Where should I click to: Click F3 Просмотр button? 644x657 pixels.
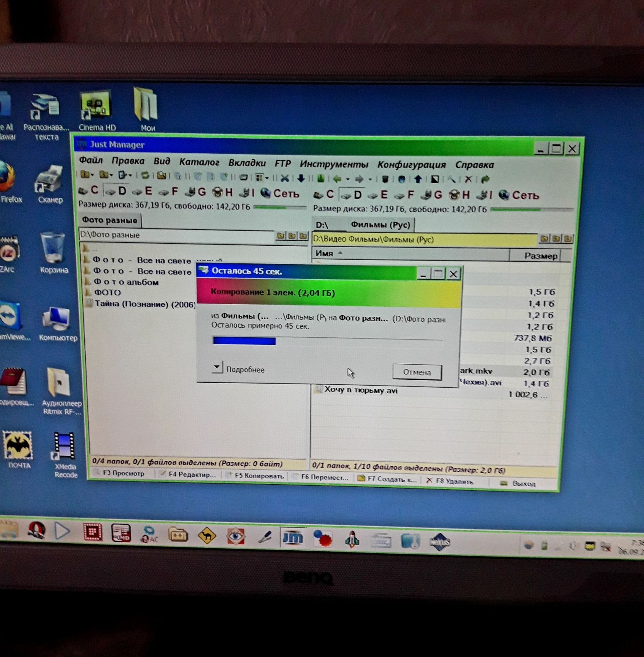(x=119, y=473)
